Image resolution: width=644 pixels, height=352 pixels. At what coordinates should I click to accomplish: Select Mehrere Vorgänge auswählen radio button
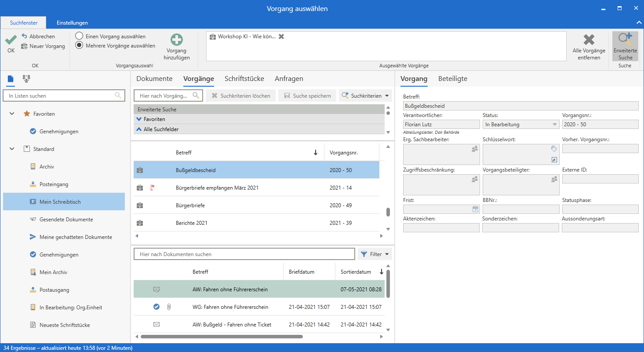(79, 45)
